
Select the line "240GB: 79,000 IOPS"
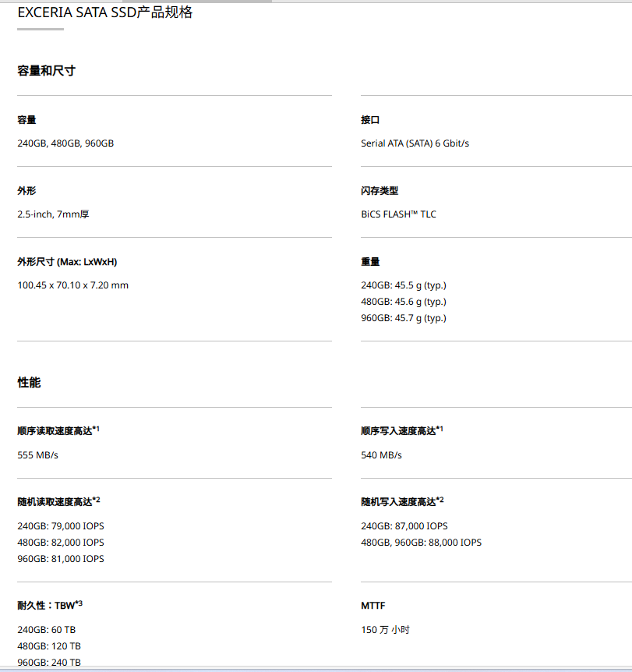coord(61,526)
